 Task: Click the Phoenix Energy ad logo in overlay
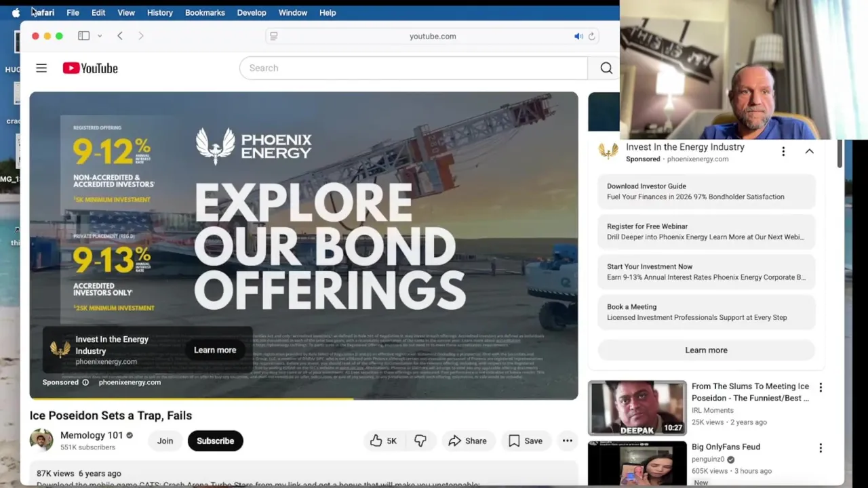click(60, 349)
